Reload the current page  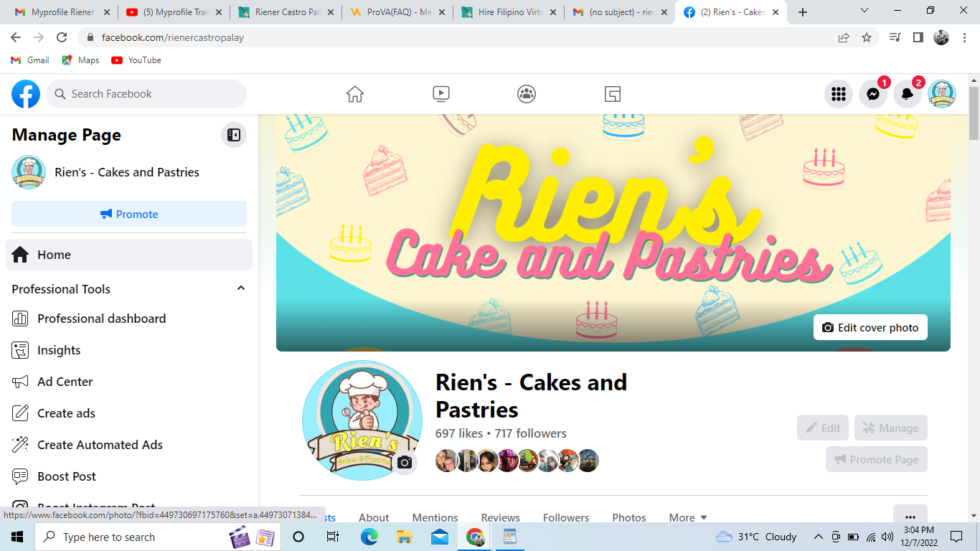(62, 37)
